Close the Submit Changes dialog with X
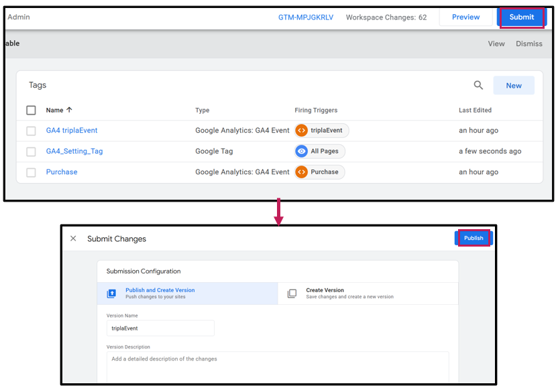Screen dimensions: 558x392 click(73, 239)
